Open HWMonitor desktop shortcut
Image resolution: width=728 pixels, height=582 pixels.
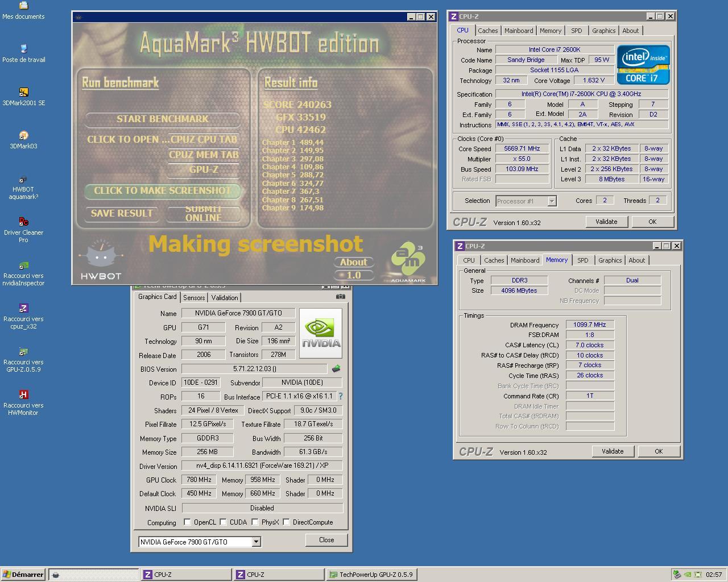tap(23, 402)
